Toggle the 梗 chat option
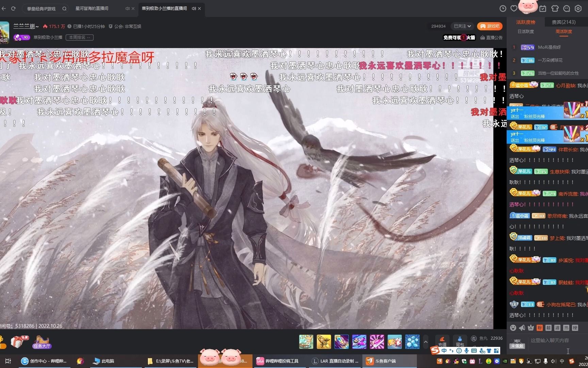Image resolution: width=588 pixels, height=368 pixels. (575, 328)
